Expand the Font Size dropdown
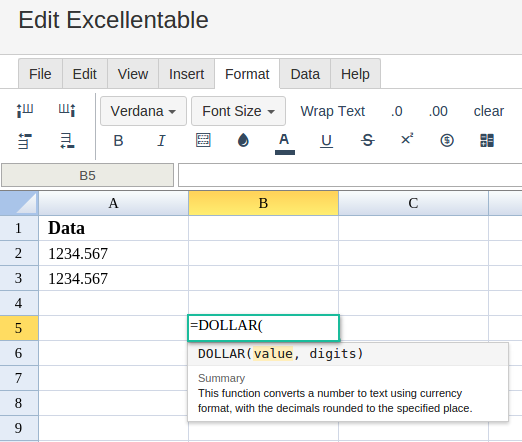The height and width of the screenshot is (442, 522). (238, 111)
